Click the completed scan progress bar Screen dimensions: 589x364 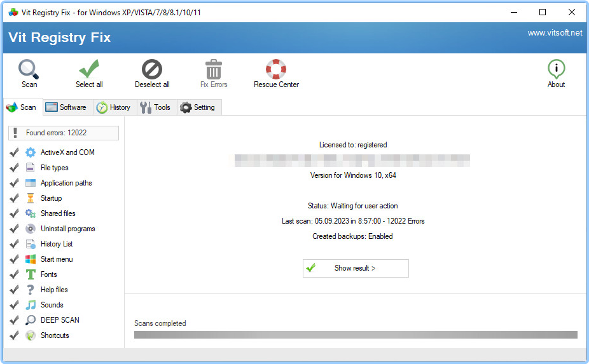click(x=356, y=335)
